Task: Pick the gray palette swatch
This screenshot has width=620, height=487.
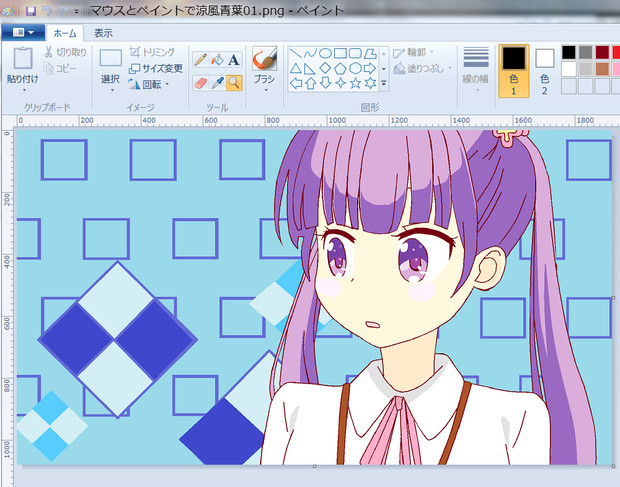Action: coord(585,52)
